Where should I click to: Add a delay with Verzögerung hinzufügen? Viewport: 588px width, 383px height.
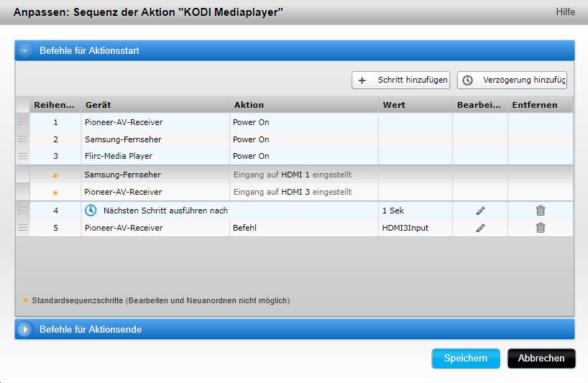point(513,80)
